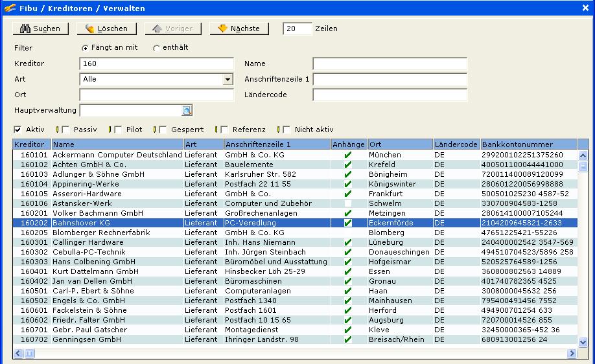Select creditor number 160106
The height and width of the screenshot is (364, 595).
pos(34,203)
